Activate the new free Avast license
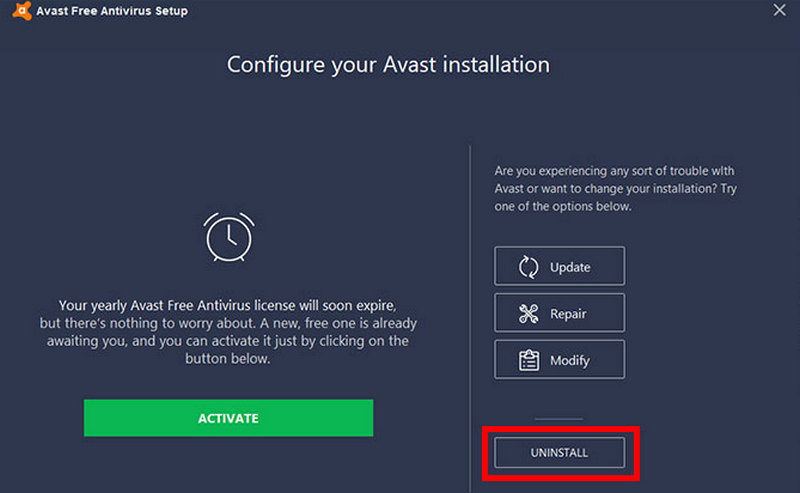This screenshot has width=800, height=493. 228,418
